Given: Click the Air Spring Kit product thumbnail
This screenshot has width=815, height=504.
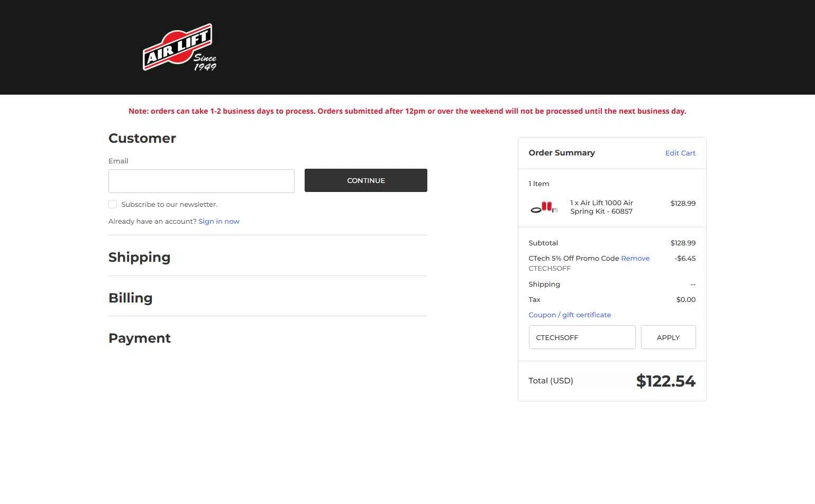Looking at the screenshot, I should (x=544, y=207).
